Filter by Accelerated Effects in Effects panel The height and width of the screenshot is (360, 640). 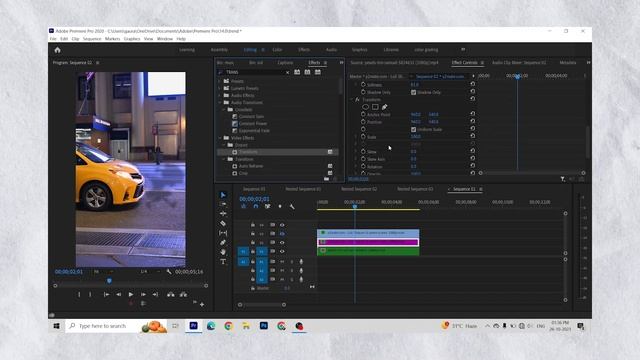pyautogui.click(x=297, y=72)
